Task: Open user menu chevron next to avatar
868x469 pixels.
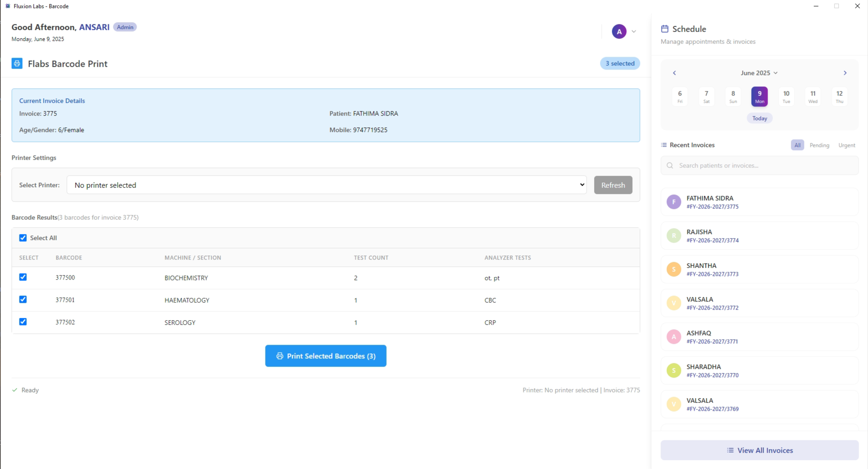Action: point(634,31)
